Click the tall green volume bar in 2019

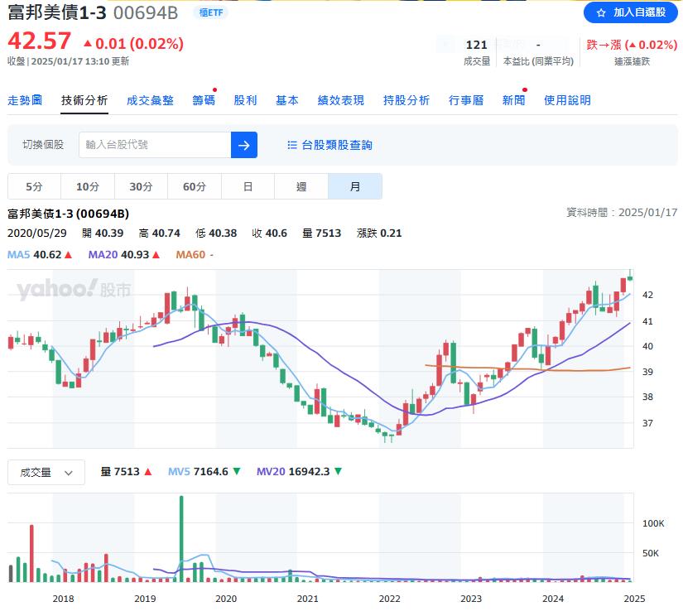[181, 538]
